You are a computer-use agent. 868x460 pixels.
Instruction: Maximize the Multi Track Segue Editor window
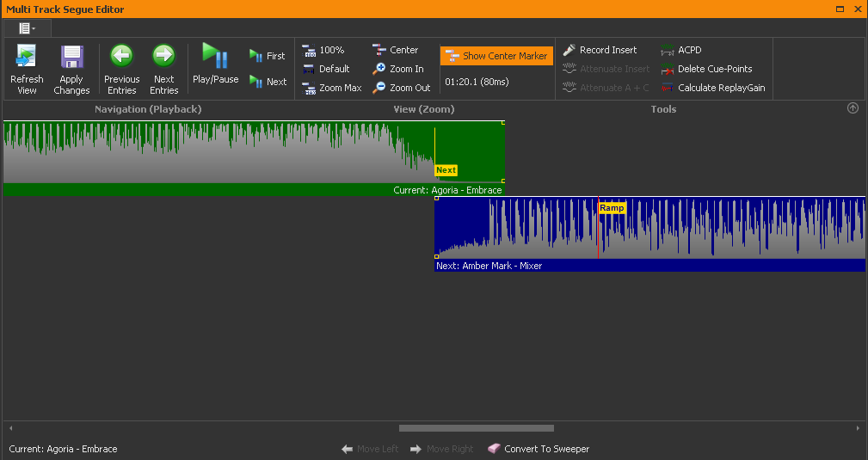pos(840,9)
